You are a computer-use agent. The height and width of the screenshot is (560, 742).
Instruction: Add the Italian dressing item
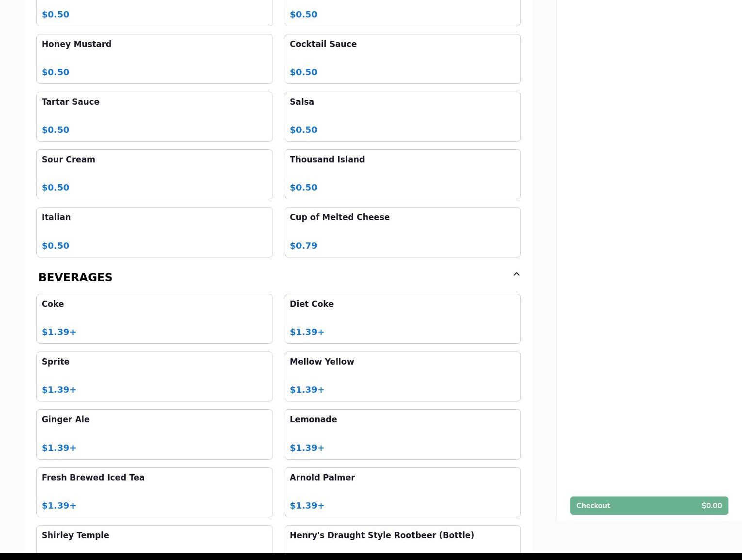pos(155,232)
